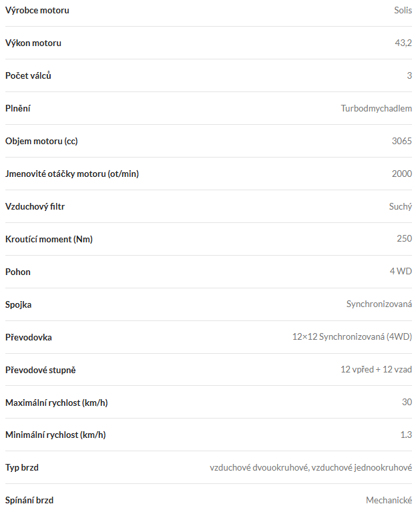Click the engine displacement value 3065
Screen dimensions: 420x508
[x=401, y=141]
